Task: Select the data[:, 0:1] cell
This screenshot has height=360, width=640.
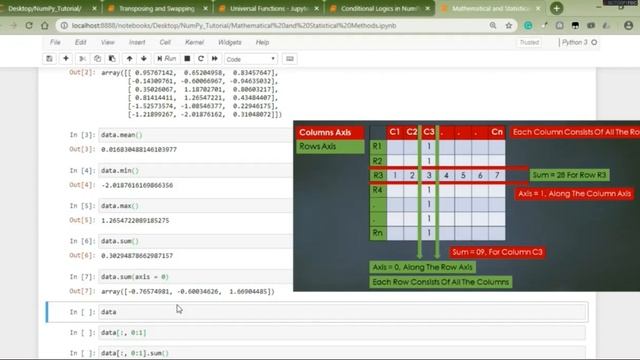Action: [342, 333]
